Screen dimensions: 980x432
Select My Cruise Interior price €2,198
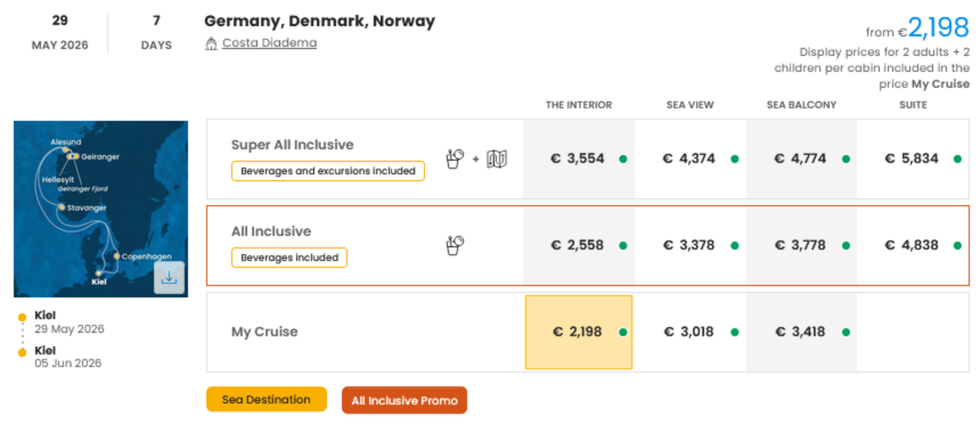578,332
